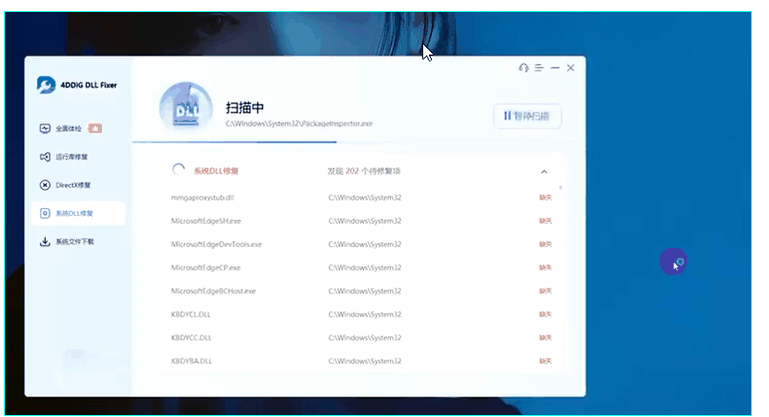This screenshot has width=769, height=417.
Task: Select the KBDYBA.DLL file name
Action: click(191, 361)
